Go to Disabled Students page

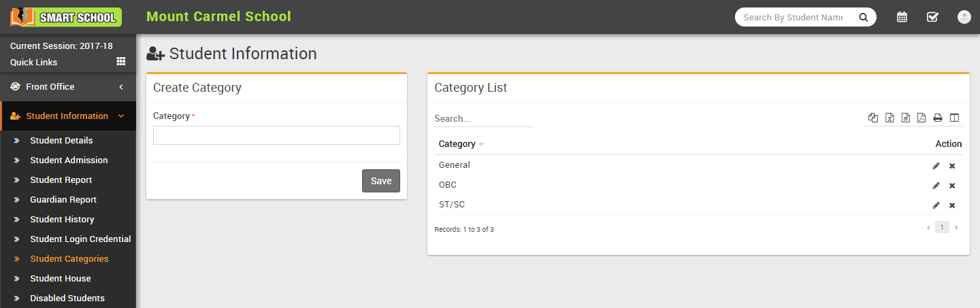click(67, 298)
